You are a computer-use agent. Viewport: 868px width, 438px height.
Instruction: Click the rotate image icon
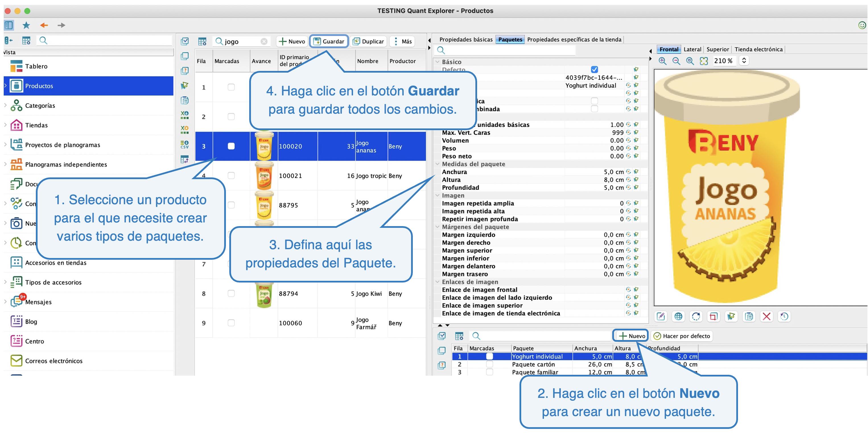tap(696, 316)
